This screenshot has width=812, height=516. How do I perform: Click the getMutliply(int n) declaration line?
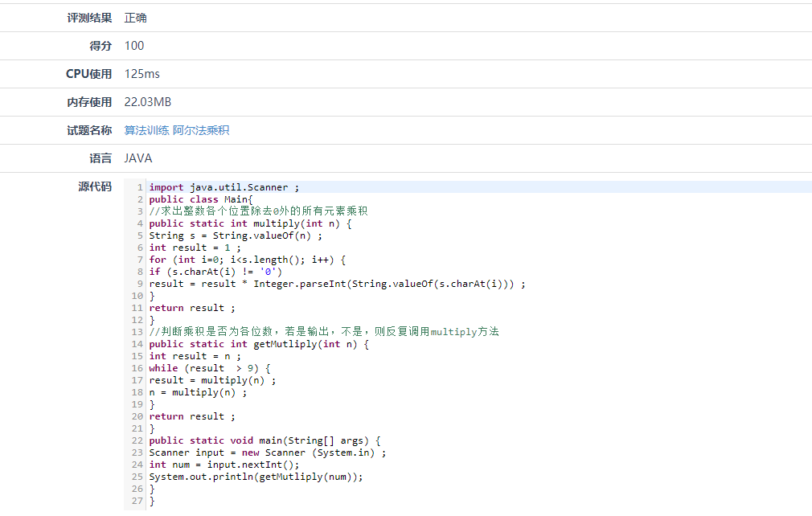point(259,344)
